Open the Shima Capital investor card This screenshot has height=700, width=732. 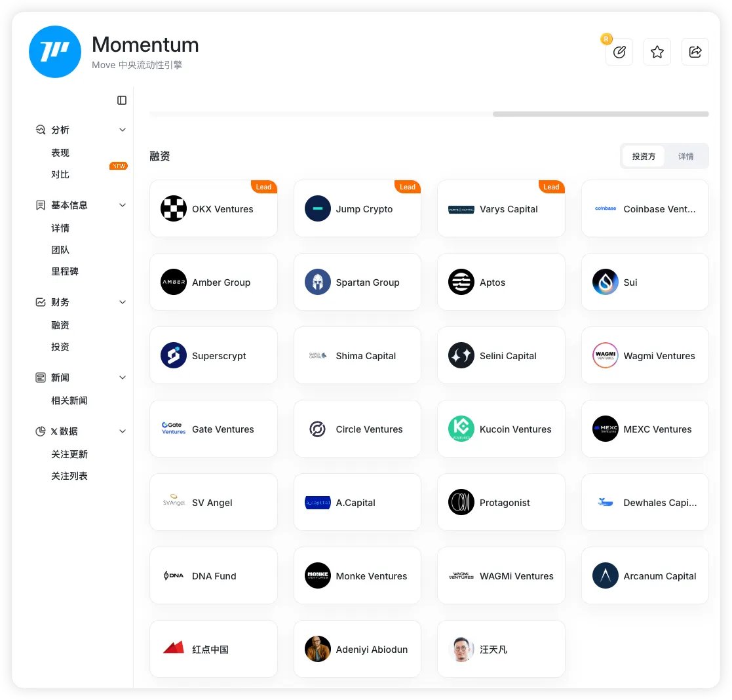[357, 355]
